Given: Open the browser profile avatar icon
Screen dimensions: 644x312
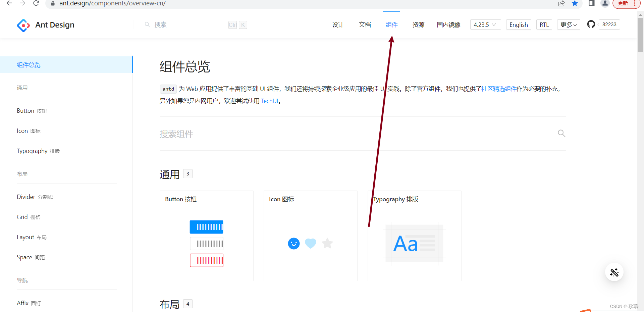Looking at the screenshot, I should [605, 3].
